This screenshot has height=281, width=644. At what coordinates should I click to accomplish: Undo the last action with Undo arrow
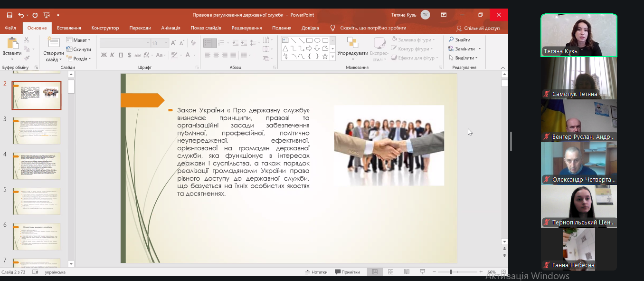(21, 15)
